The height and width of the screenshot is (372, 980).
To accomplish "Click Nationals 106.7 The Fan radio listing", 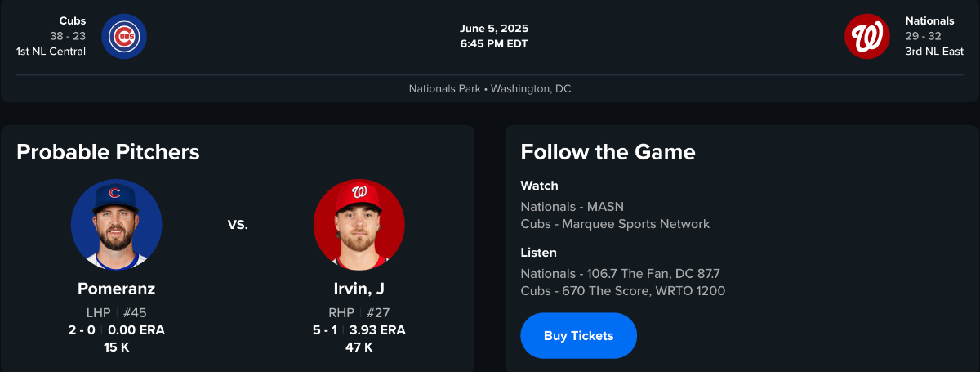I will pyautogui.click(x=620, y=273).
